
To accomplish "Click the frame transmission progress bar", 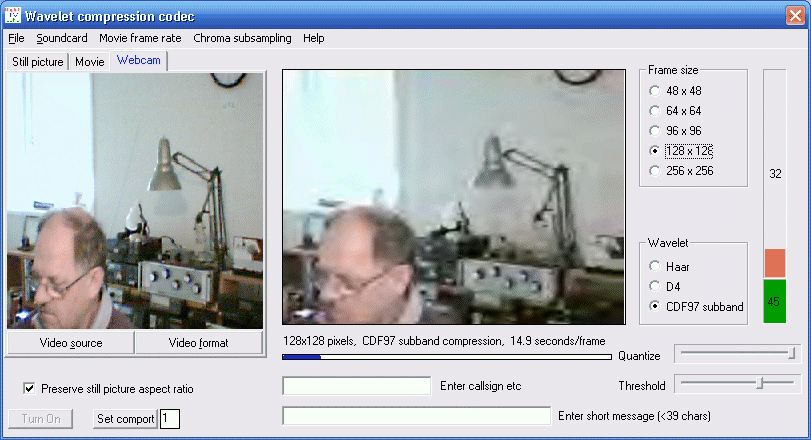I will [x=447, y=357].
